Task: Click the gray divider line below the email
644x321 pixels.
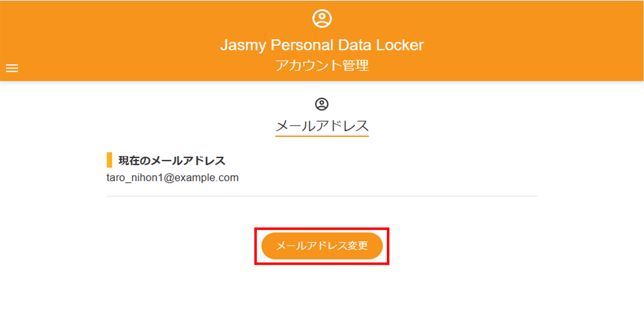Action: click(322, 196)
